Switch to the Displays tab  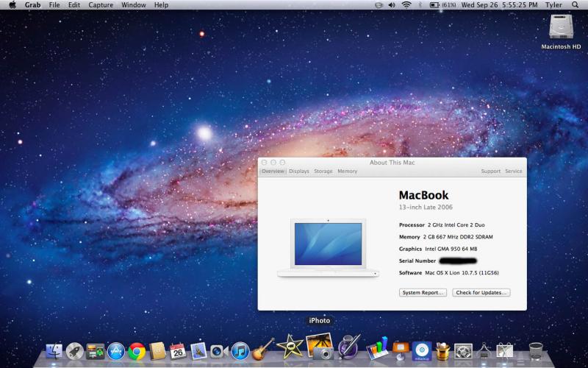click(299, 171)
